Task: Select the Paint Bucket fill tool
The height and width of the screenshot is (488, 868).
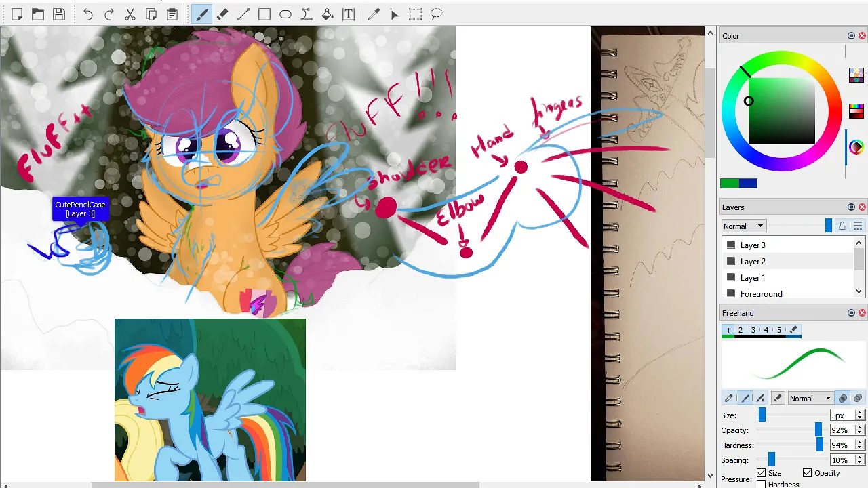Action: click(x=328, y=14)
